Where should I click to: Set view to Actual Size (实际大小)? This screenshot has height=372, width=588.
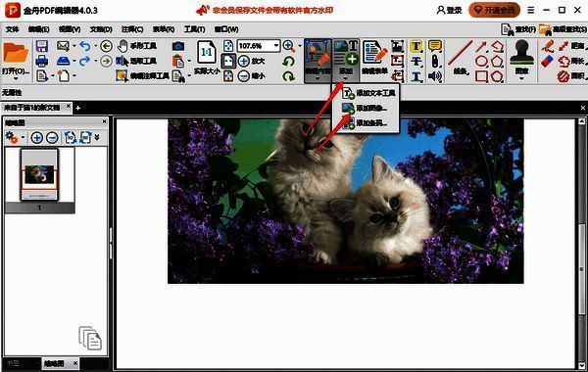pos(207,57)
